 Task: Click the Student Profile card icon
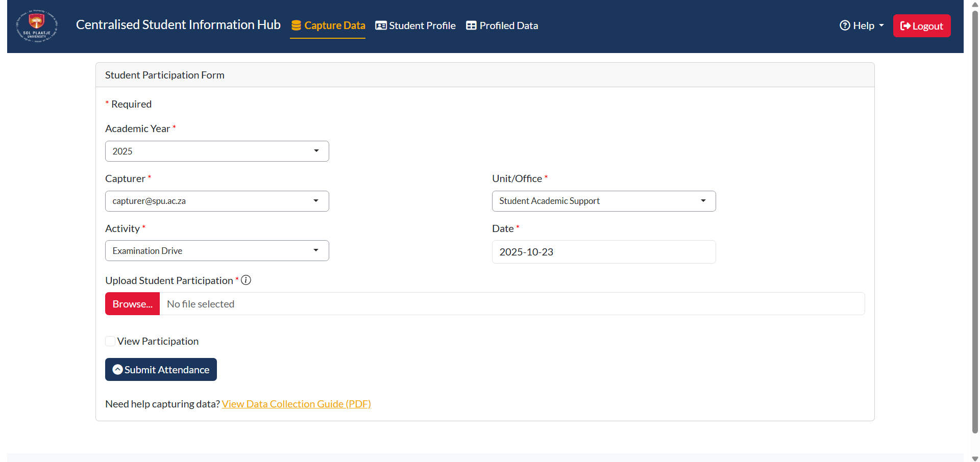coord(380,25)
